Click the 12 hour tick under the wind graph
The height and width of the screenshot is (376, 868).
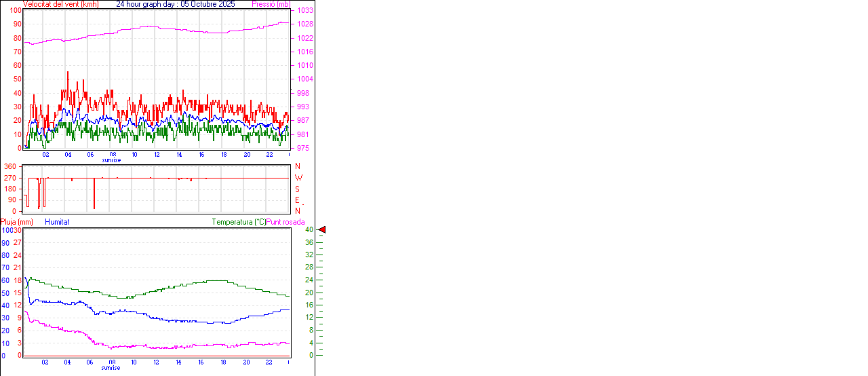coord(157,155)
